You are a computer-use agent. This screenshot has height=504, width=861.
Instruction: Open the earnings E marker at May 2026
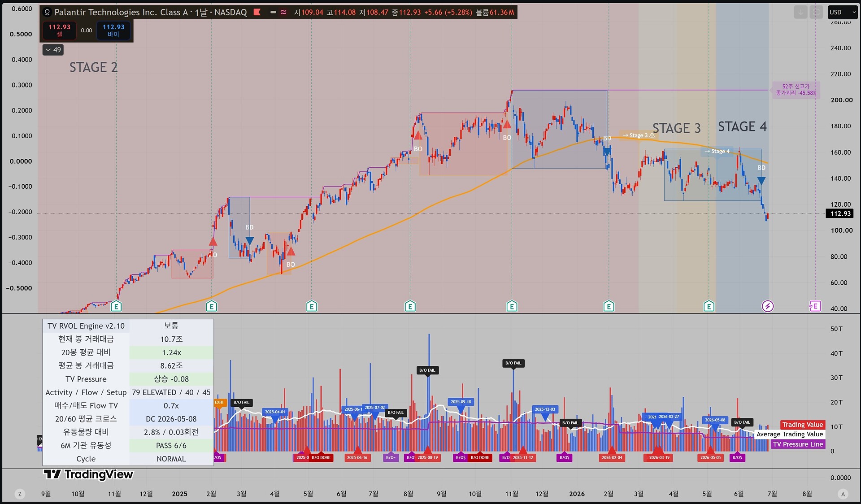click(709, 306)
